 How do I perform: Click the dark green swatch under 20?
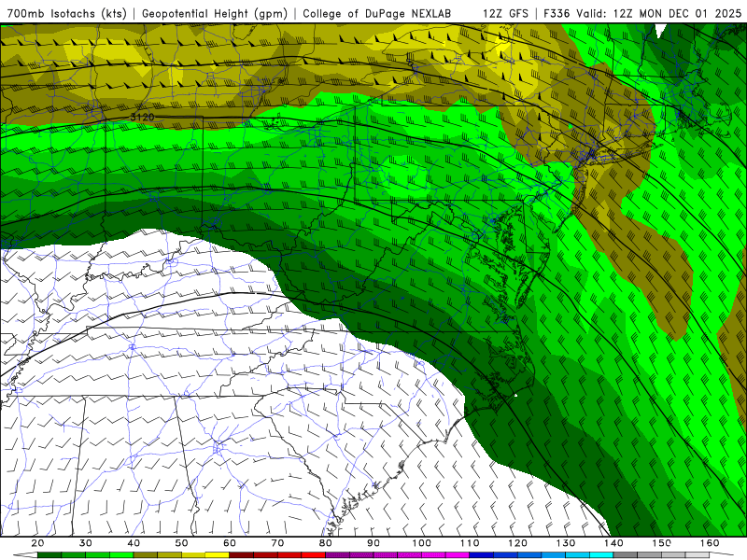point(49,555)
